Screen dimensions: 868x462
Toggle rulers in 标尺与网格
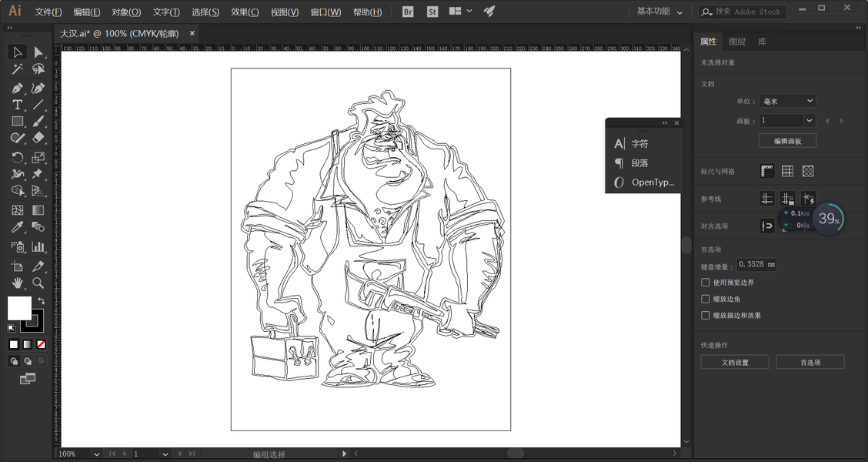(766, 171)
